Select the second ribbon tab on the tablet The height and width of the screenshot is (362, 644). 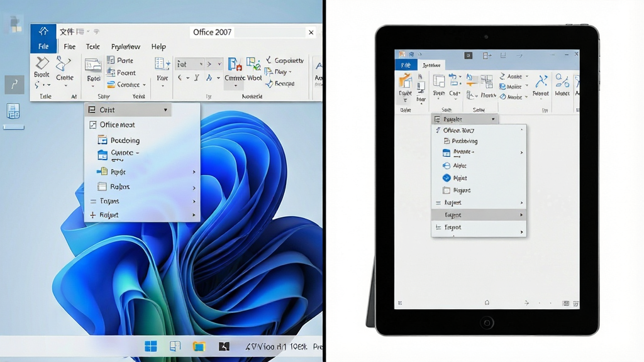click(x=431, y=65)
